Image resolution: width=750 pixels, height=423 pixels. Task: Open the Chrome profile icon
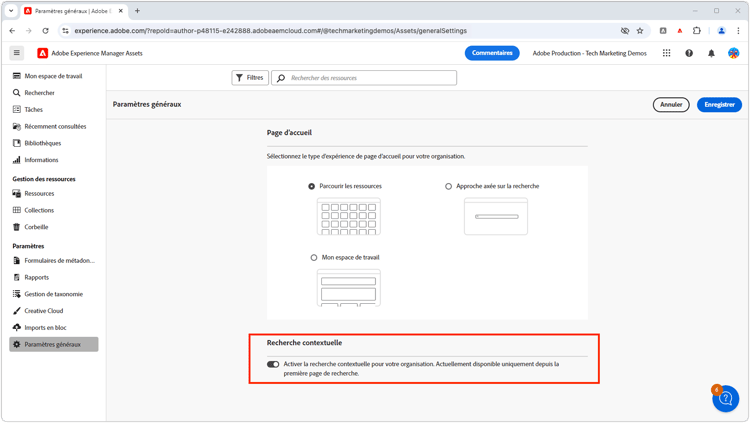pyautogui.click(x=721, y=31)
